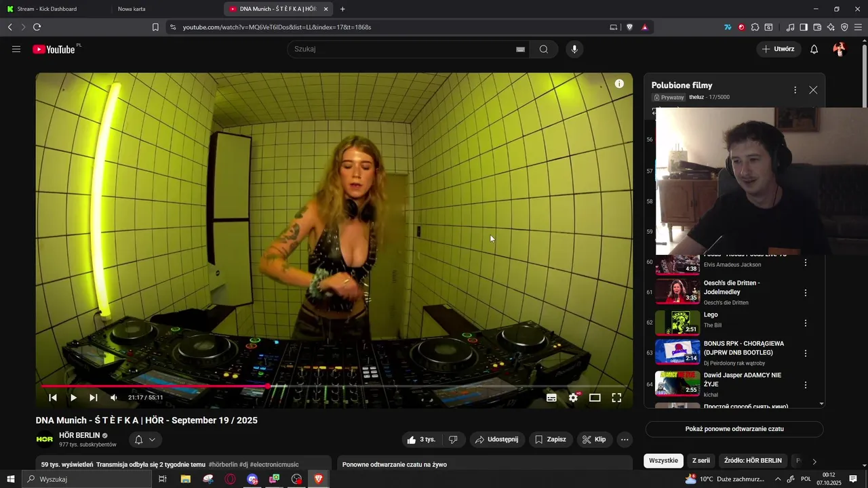Bookmark this page
Viewport: 868px width, 488px height.
[x=155, y=27]
